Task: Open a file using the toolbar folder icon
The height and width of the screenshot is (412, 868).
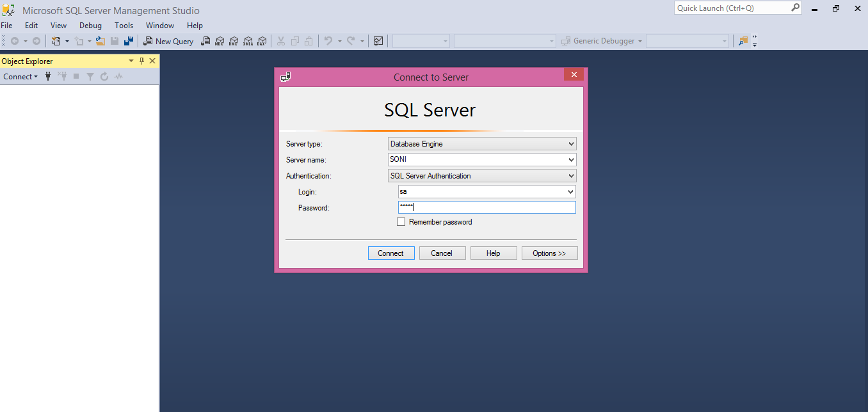Action: click(x=100, y=40)
